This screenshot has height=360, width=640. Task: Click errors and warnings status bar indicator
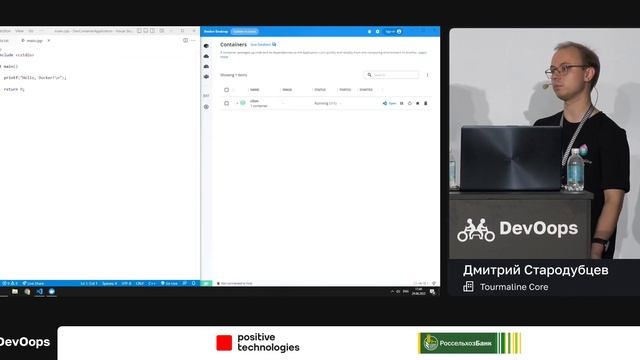10,283
